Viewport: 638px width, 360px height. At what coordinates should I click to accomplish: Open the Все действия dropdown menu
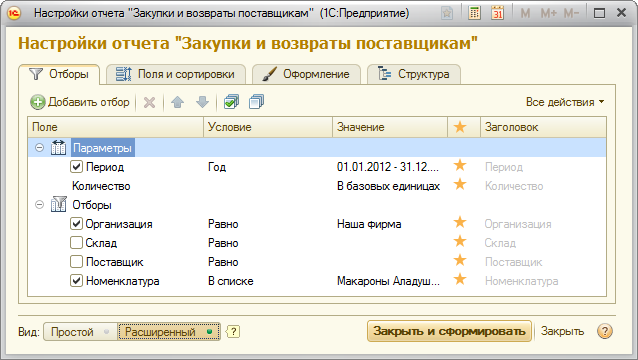(x=565, y=102)
